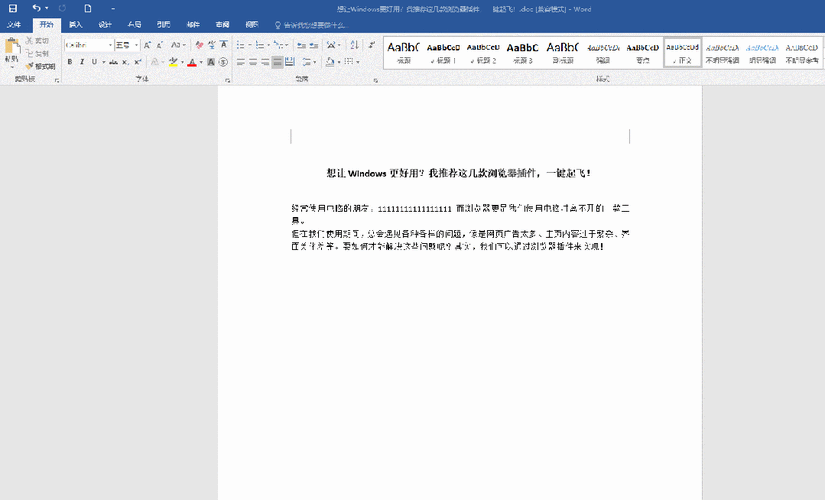The height and width of the screenshot is (500, 825).
Task: Click the Phonetic Guide icon
Action: point(212,45)
